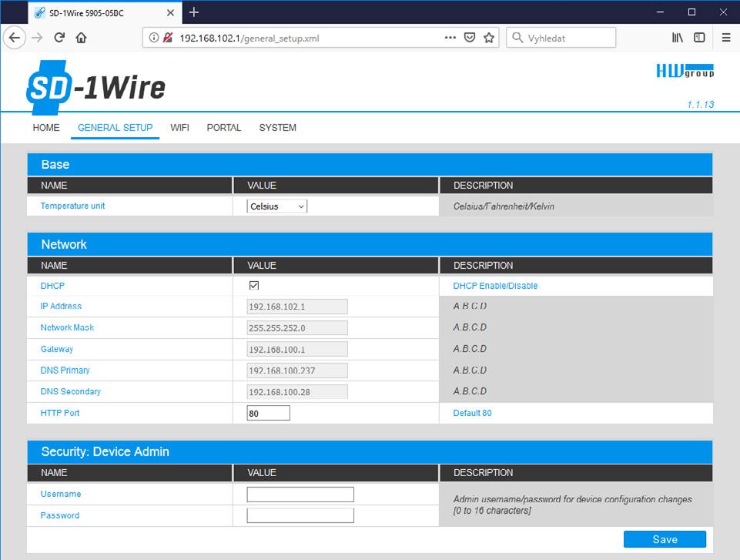The height and width of the screenshot is (560, 740).
Task: Click the firmware version 1.1.13 link
Action: (x=701, y=104)
